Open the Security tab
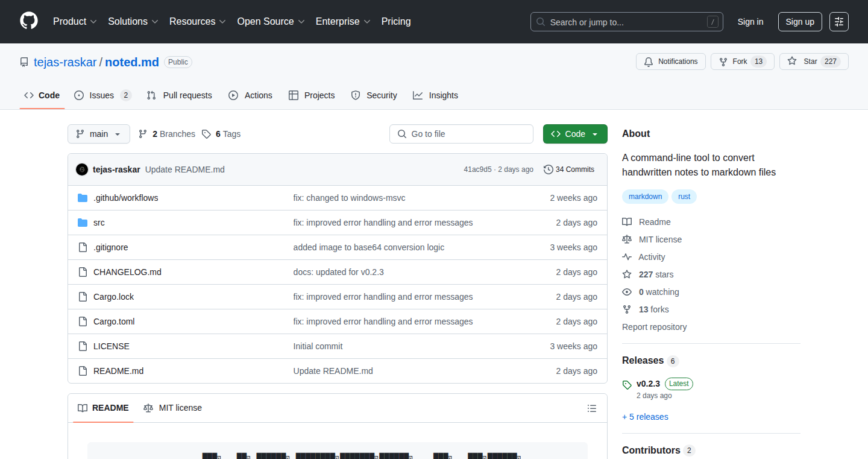Viewport: 868px width, 459px height. tap(374, 95)
